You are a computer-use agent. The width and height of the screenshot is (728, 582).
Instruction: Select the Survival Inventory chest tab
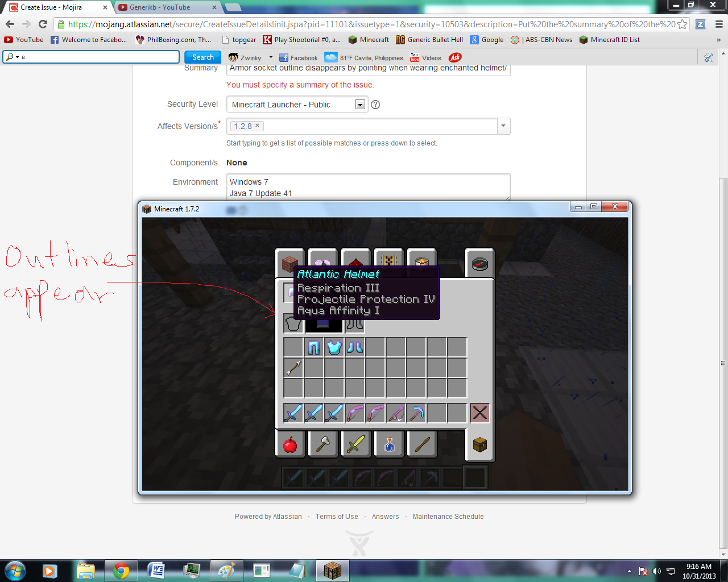[479, 444]
